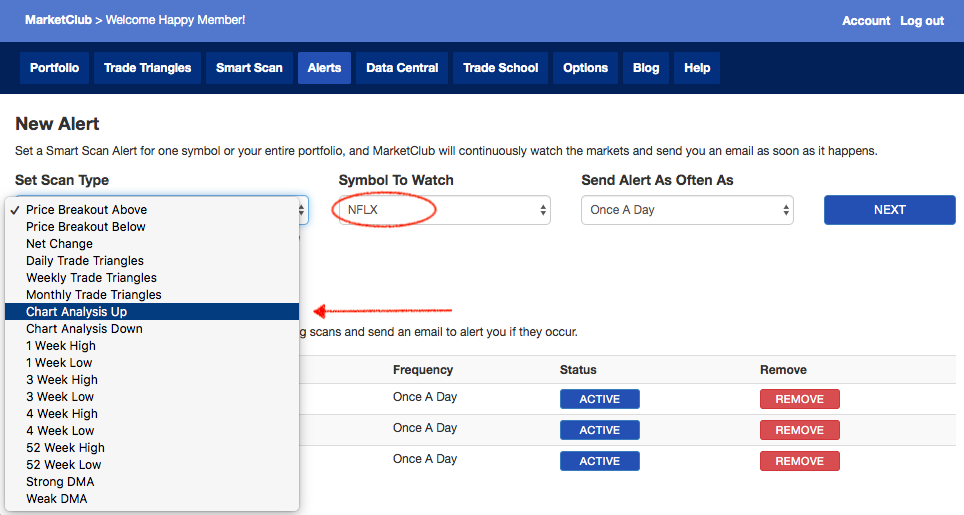
Task: Open the Portfolio tab
Action: [x=54, y=68]
